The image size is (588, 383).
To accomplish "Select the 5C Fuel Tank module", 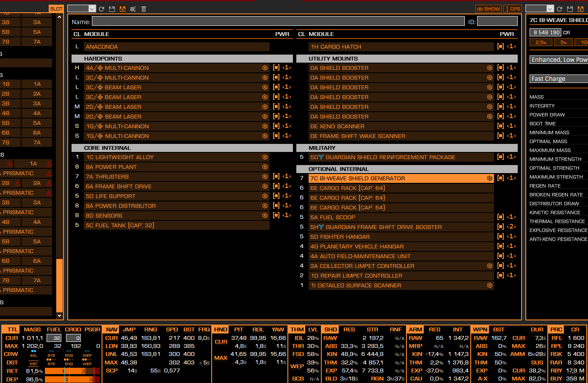I will point(177,225).
